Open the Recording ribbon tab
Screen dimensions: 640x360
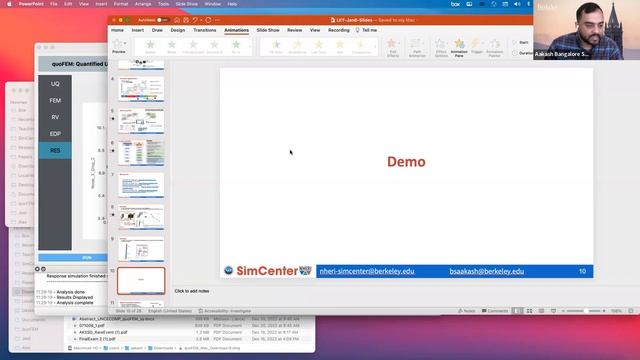(339, 30)
